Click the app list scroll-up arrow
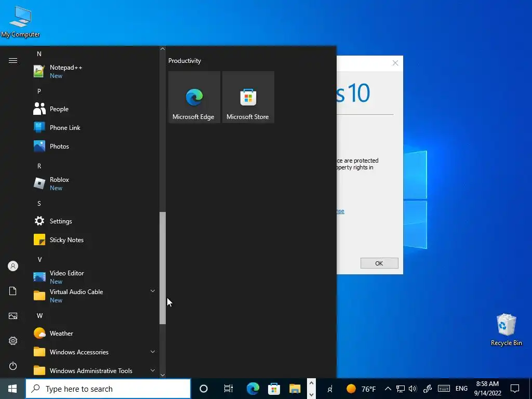Viewport: 532px width, 399px height. click(x=163, y=49)
